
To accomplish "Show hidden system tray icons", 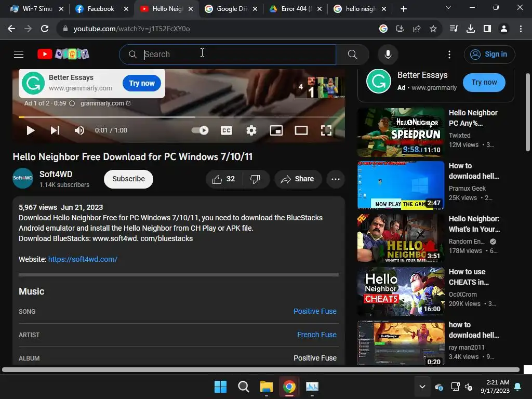I will tap(422, 387).
